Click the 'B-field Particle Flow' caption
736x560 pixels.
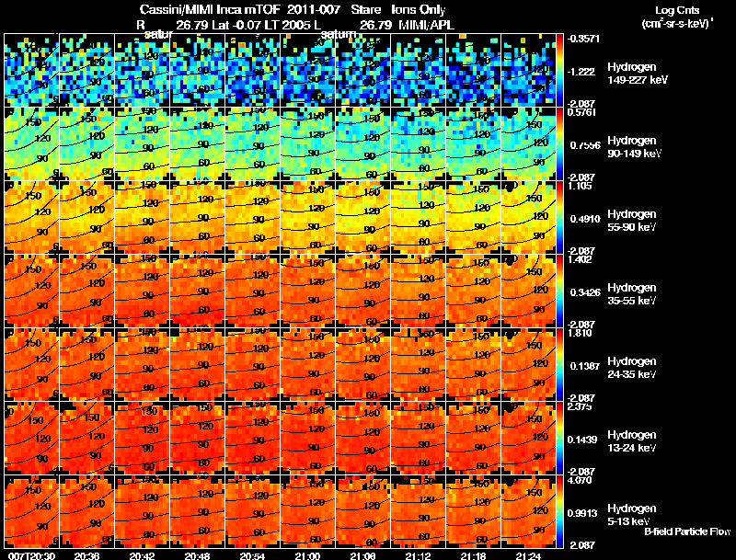(687, 531)
